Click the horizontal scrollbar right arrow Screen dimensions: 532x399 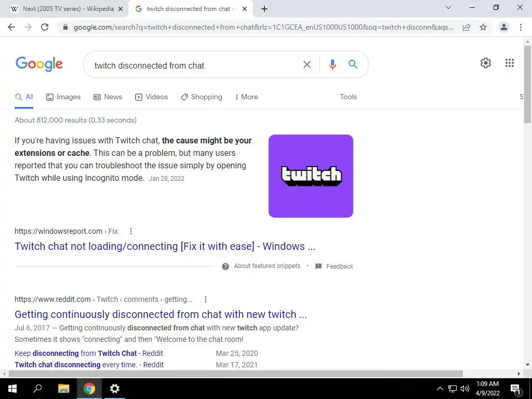tap(519, 374)
